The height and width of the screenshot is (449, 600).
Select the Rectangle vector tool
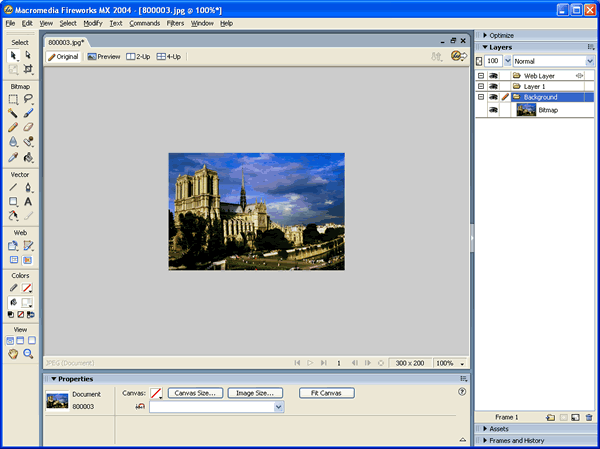coord(13,202)
